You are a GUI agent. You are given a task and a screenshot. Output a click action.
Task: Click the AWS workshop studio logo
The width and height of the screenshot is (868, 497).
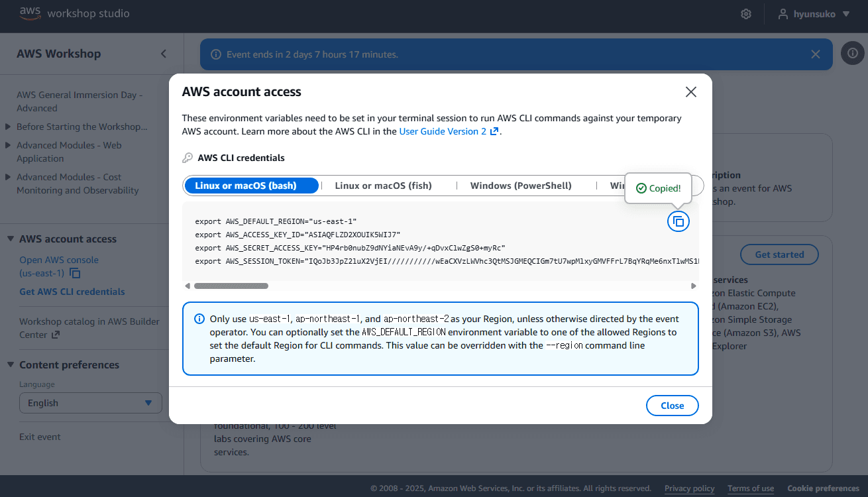[x=74, y=13]
